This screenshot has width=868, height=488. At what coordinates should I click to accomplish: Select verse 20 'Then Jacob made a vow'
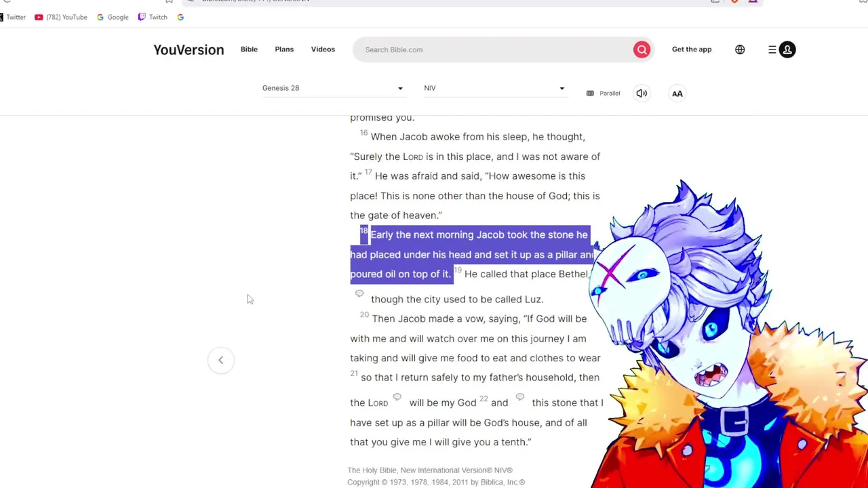[x=479, y=319]
